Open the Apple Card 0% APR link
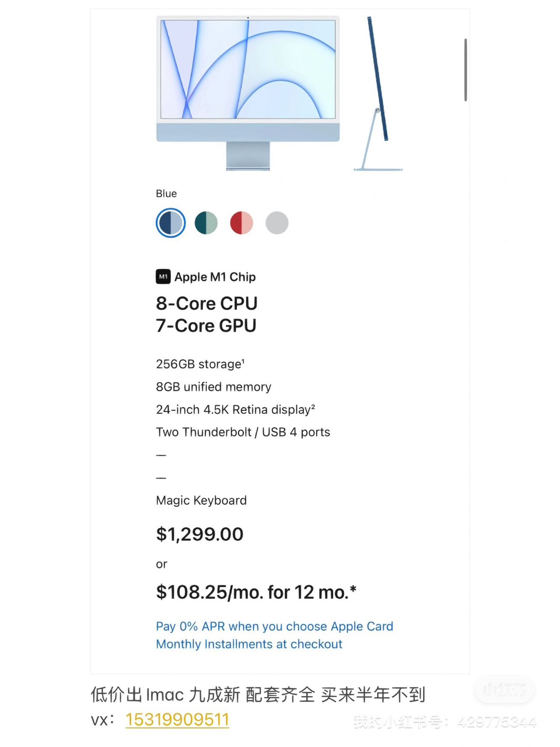Viewport: 560px width, 747px height. tap(274, 626)
